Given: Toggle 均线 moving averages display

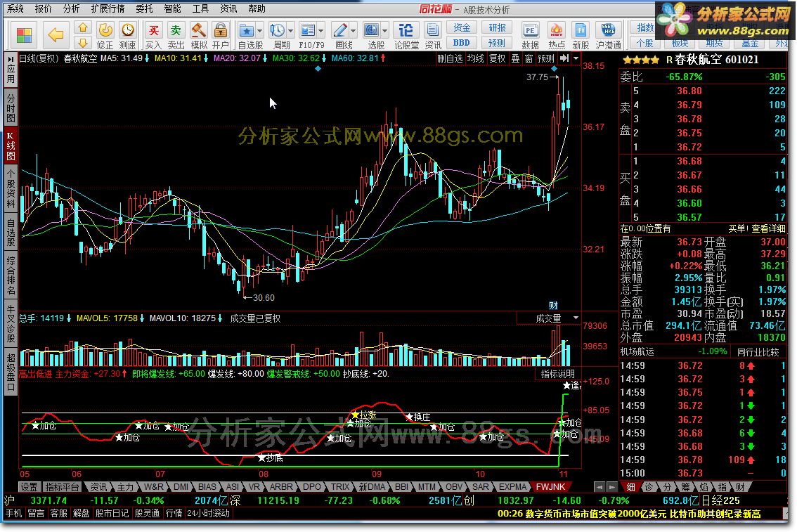Looking at the screenshot, I should coord(476,58).
